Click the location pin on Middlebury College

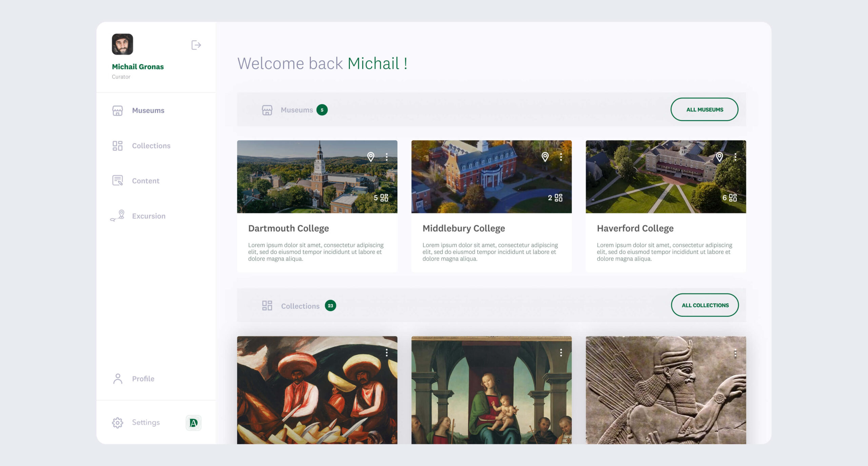point(545,156)
